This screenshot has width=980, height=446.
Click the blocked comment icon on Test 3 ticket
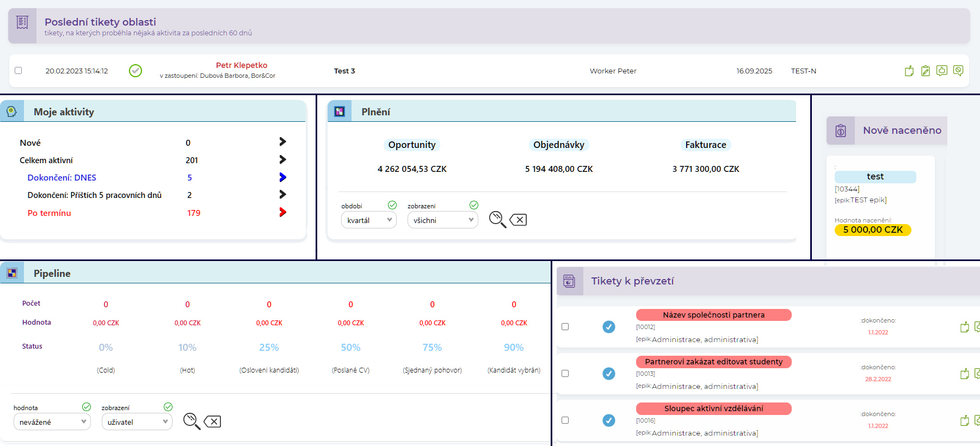click(x=958, y=71)
